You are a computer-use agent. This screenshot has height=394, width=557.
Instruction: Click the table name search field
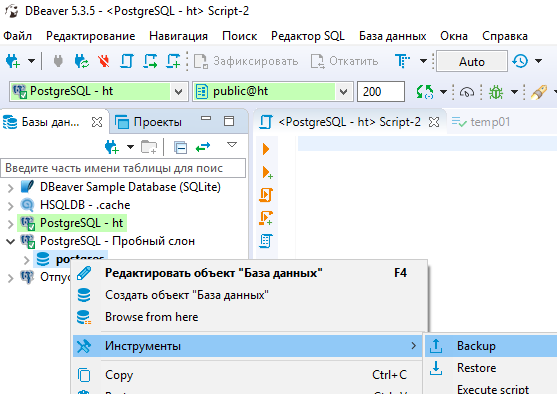click(x=123, y=168)
